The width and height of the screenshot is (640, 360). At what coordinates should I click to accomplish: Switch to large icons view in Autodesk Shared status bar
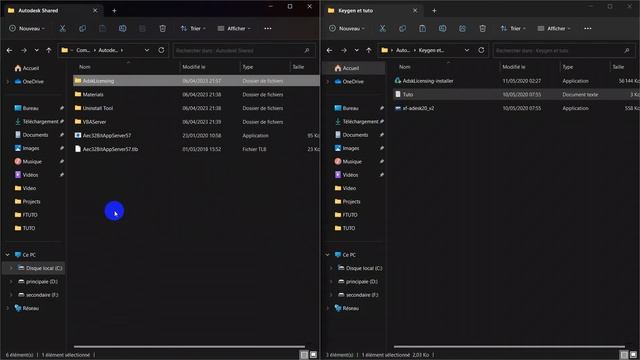click(313, 355)
